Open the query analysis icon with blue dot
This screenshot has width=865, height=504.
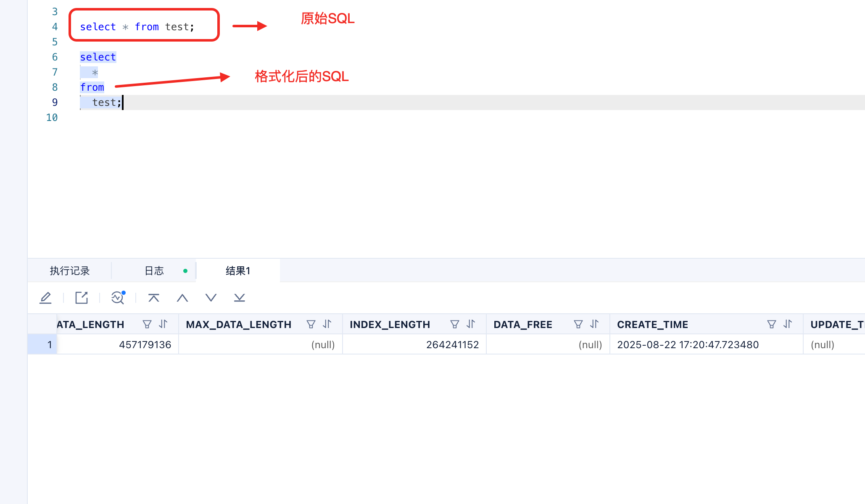pos(118,298)
